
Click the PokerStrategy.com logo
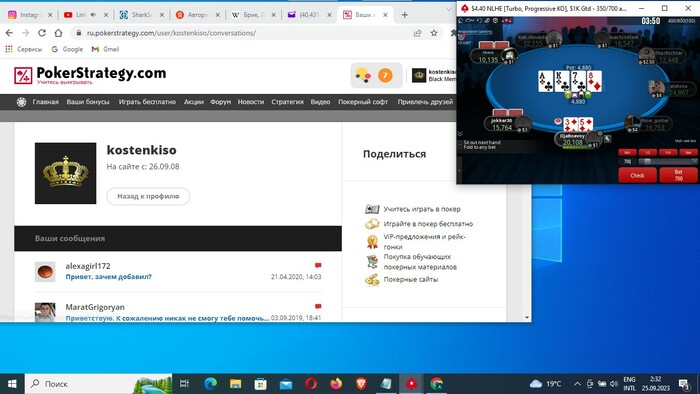pyautogui.click(x=90, y=75)
